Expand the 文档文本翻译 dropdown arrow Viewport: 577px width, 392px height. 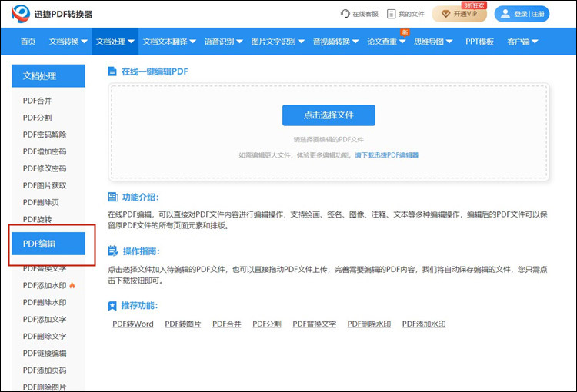coord(193,42)
